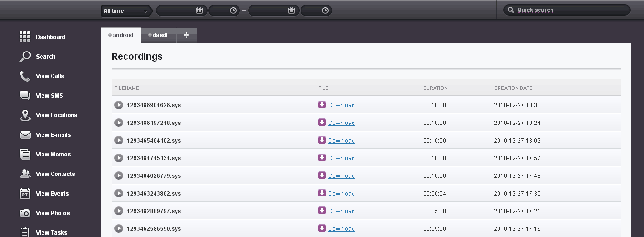This screenshot has width=644, height=237.
Task: Open View Locations in the sidebar
Action: click(x=56, y=115)
